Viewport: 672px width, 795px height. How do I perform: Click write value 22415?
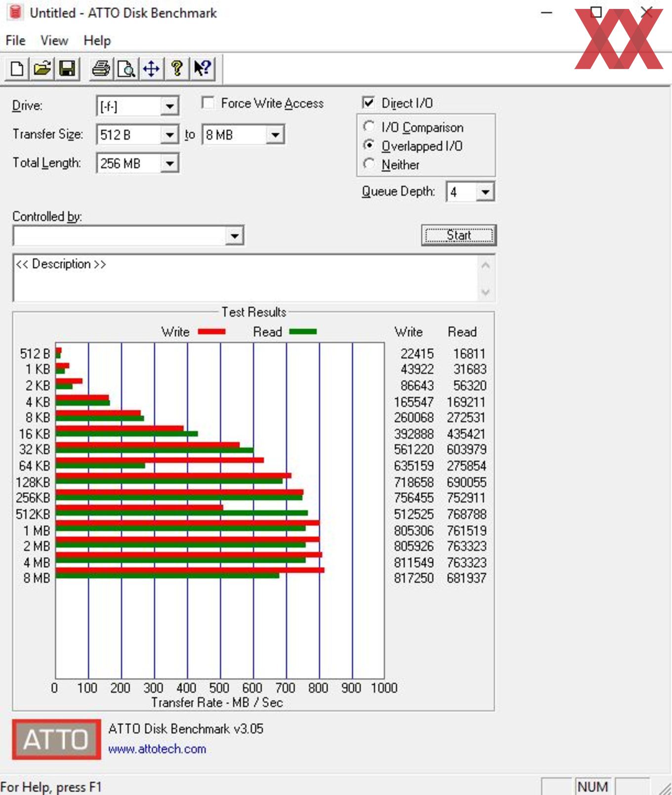click(417, 354)
